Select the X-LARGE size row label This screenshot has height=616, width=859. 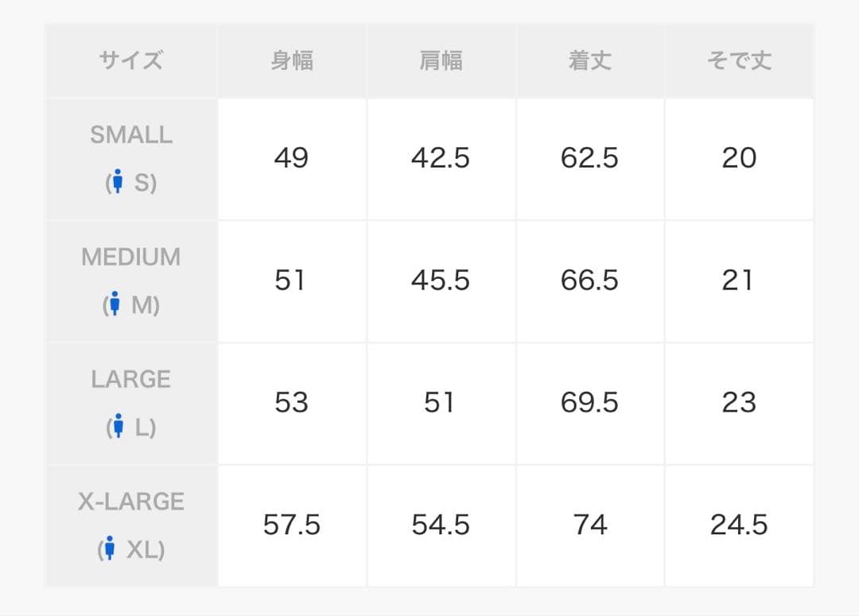coord(131,525)
